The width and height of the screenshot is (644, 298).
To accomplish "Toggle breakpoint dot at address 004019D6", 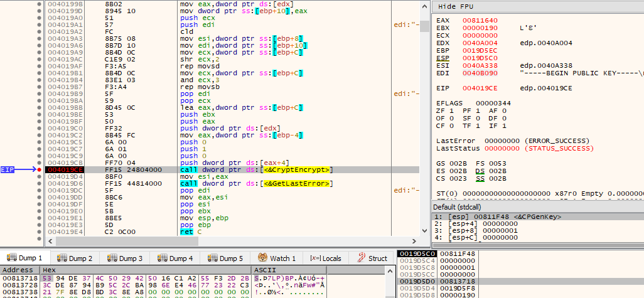I will [39, 183].
